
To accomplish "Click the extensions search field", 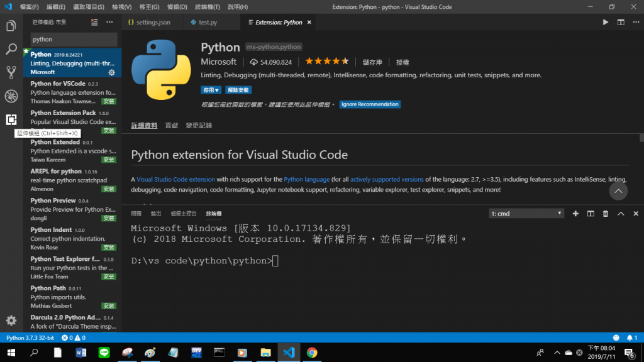I will (74, 40).
